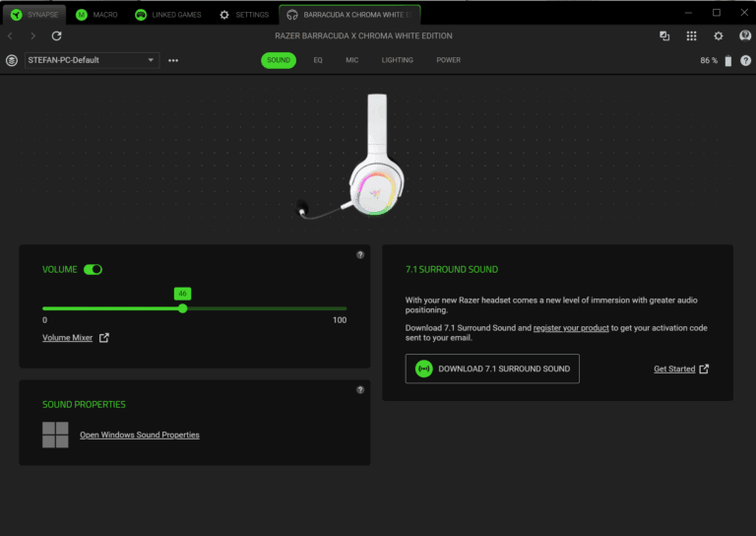
Task: Open the three-dot profile options menu
Action: [173, 60]
